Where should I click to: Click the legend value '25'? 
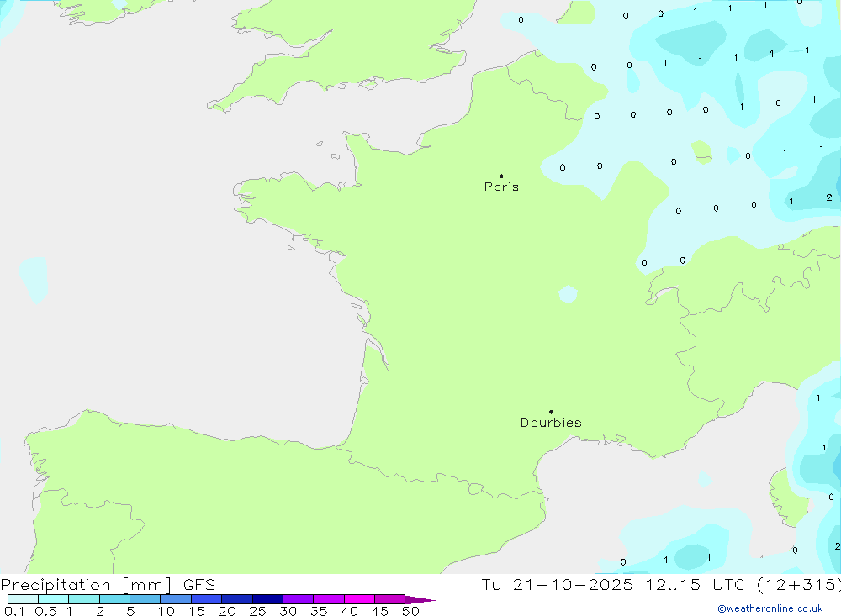257,611
